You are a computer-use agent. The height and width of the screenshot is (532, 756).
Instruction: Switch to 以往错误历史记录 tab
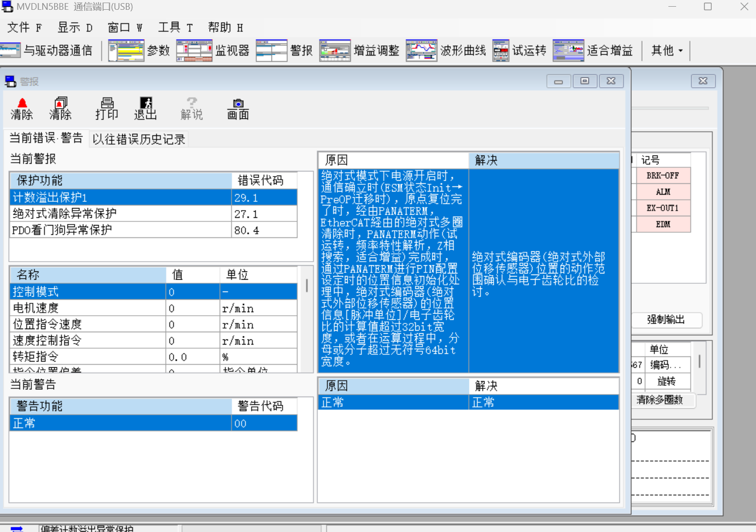139,139
